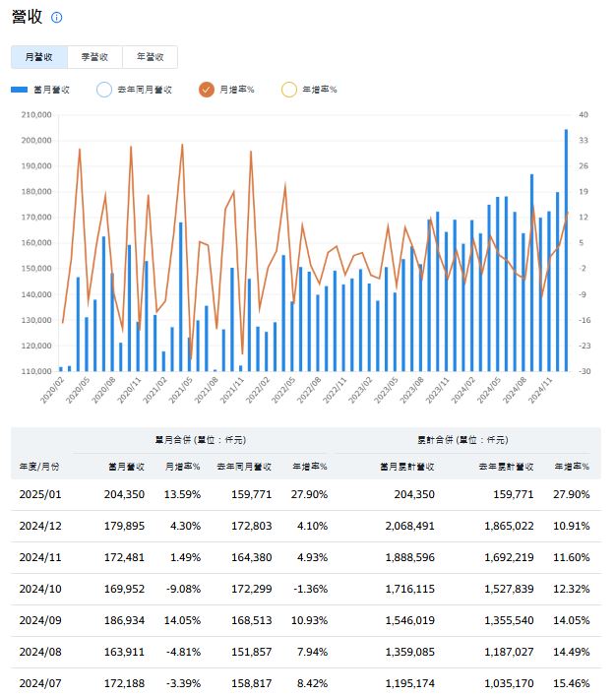Toggle the 去年同月營收 series checkbox
This screenshot has height=696, width=616.
[x=104, y=90]
